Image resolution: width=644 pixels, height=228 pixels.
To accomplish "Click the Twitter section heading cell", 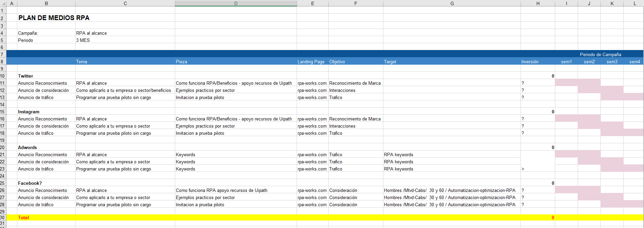I will [x=46, y=76].
